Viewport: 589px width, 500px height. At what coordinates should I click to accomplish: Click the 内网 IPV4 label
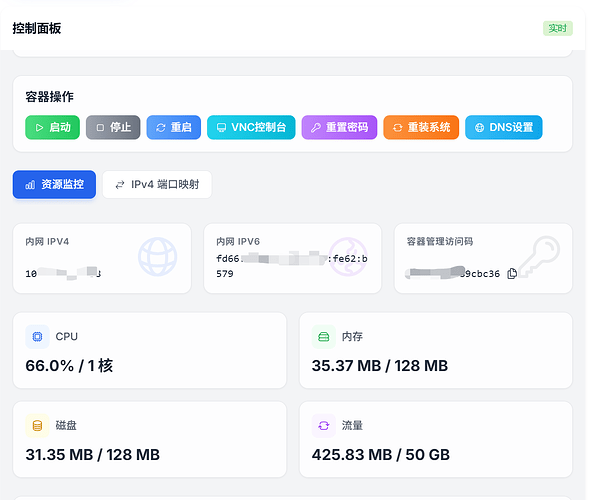(47, 242)
